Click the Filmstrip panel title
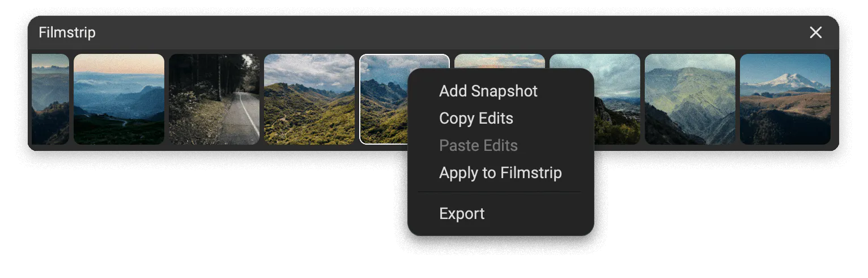 click(67, 33)
